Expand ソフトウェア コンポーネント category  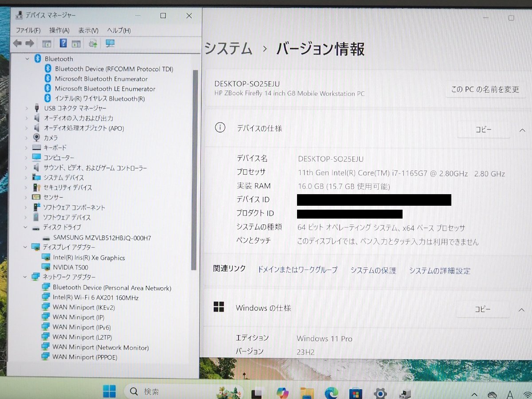click(x=26, y=207)
